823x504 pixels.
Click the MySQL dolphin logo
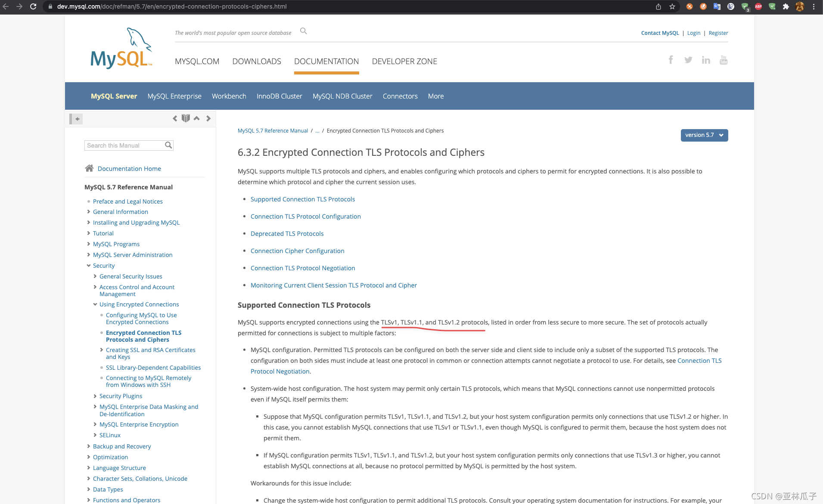pos(121,48)
